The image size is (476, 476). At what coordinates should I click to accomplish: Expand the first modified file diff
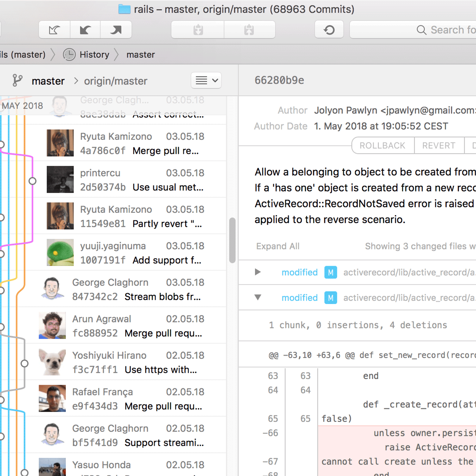click(x=258, y=272)
